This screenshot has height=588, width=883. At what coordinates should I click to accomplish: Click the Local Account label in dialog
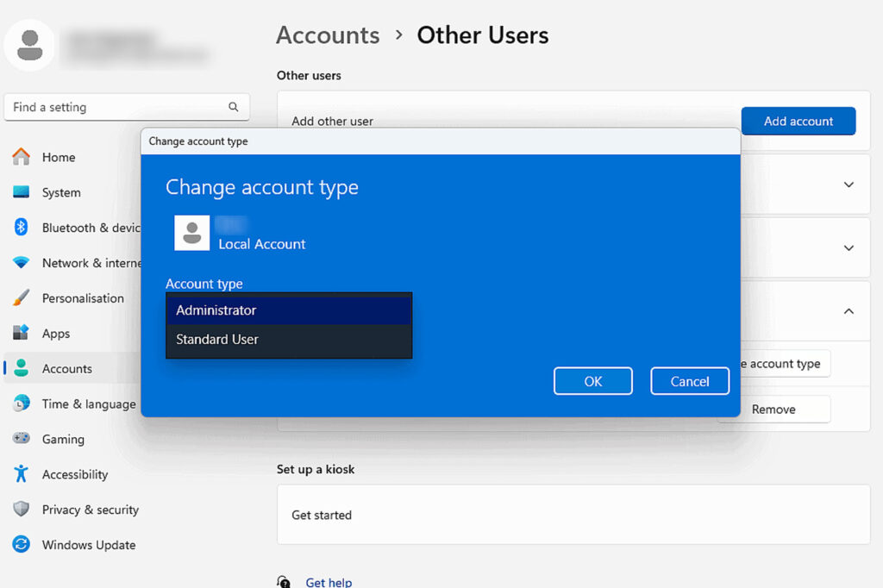(x=262, y=244)
